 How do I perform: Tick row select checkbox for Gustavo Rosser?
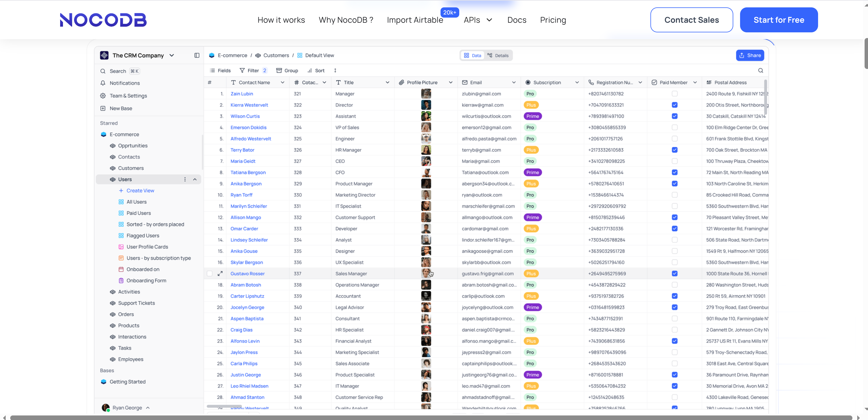[x=210, y=273]
